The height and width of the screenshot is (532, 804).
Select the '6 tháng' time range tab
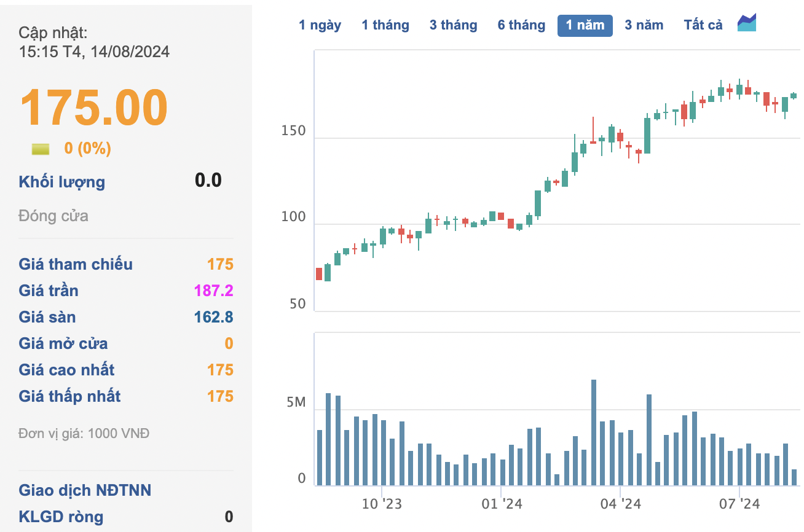click(x=522, y=25)
